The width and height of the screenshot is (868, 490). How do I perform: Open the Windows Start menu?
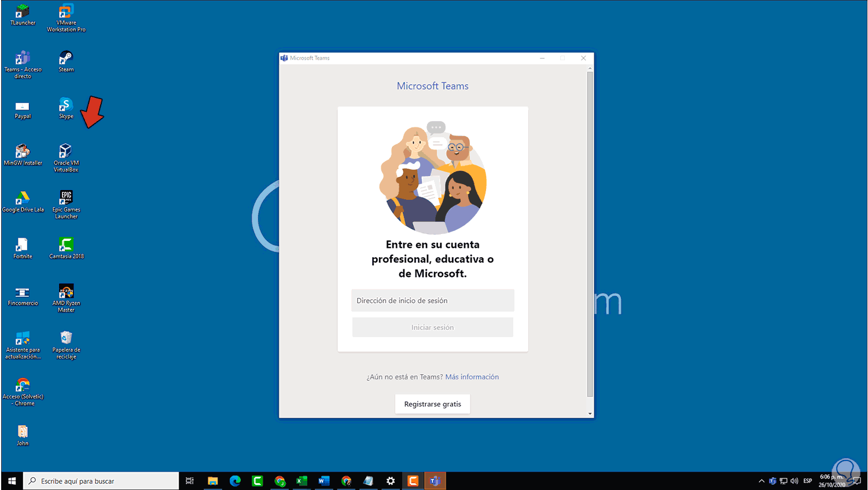(12, 481)
